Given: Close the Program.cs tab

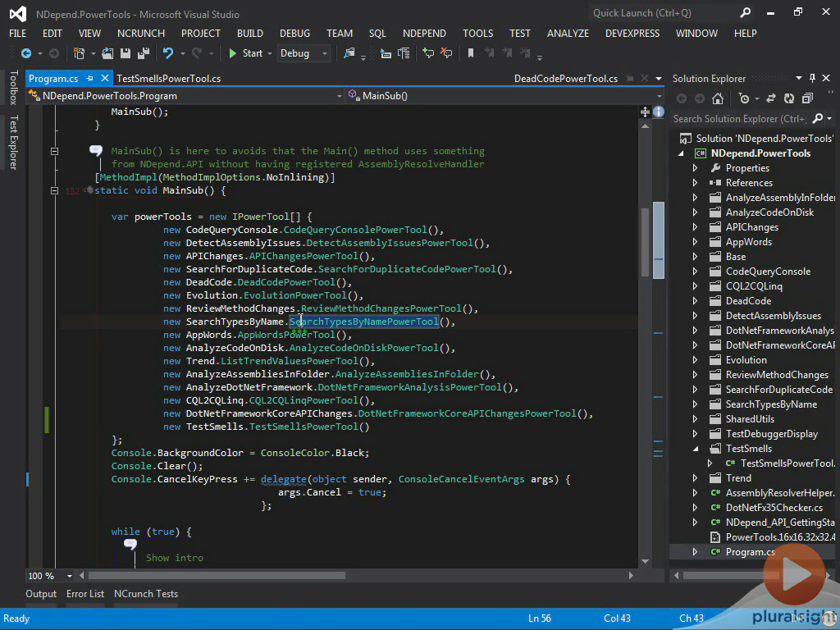Looking at the screenshot, I should pyautogui.click(x=105, y=78).
